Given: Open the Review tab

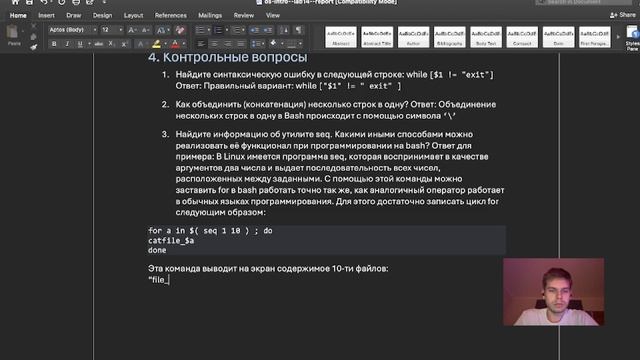Looking at the screenshot, I should coord(244,16).
